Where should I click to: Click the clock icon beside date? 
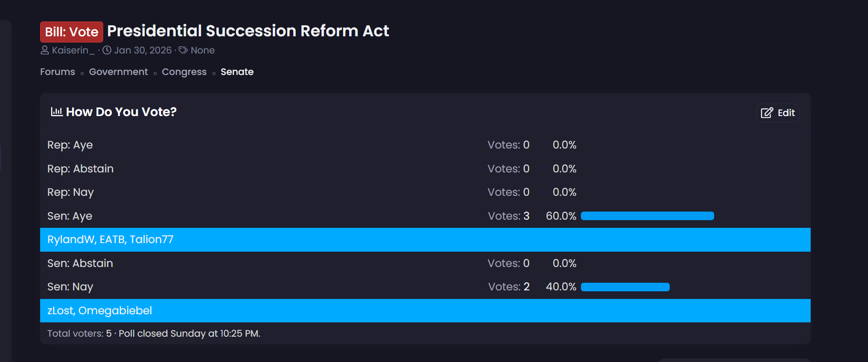tap(107, 50)
